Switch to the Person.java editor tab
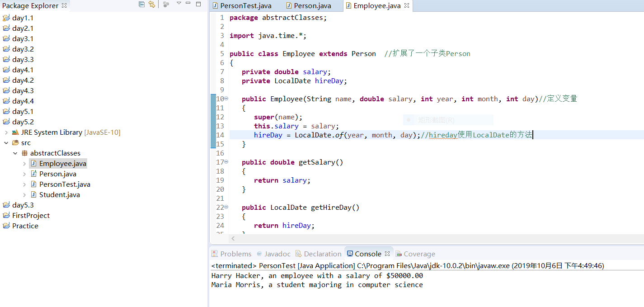 point(312,6)
